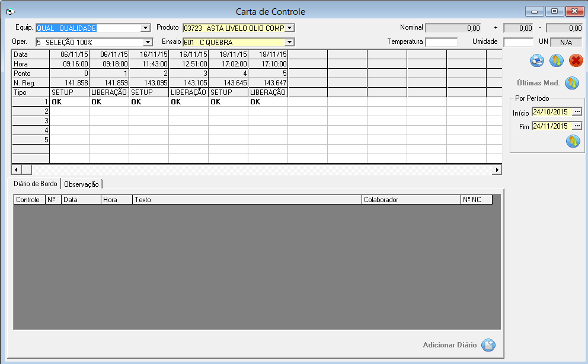
Task: Click the red X cancel icon
Action: pos(576,60)
